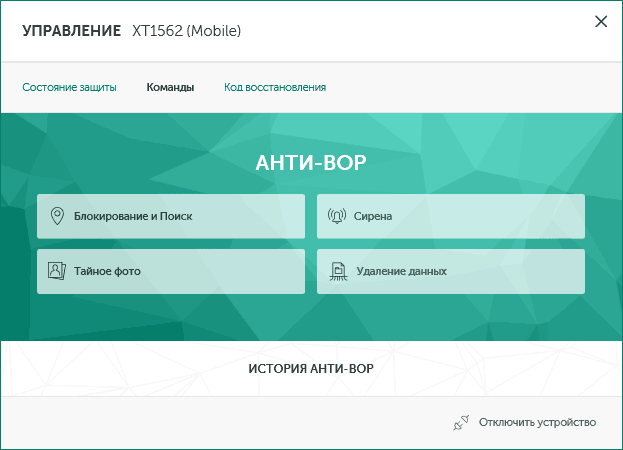Click the unplug icon beside Отключить устройство
Image resolution: width=623 pixels, height=450 pixels.
click(x=461, y=423)
